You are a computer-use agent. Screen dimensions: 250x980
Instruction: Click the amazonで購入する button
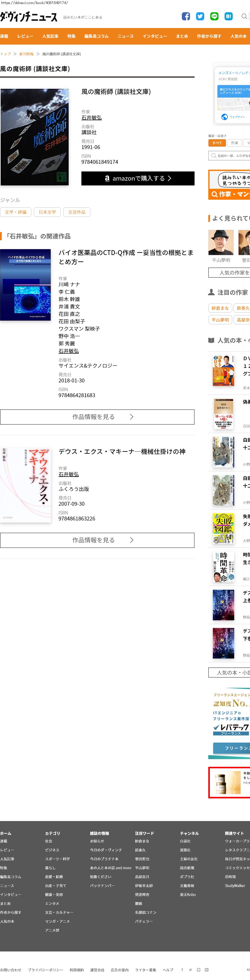pos(138,178)
